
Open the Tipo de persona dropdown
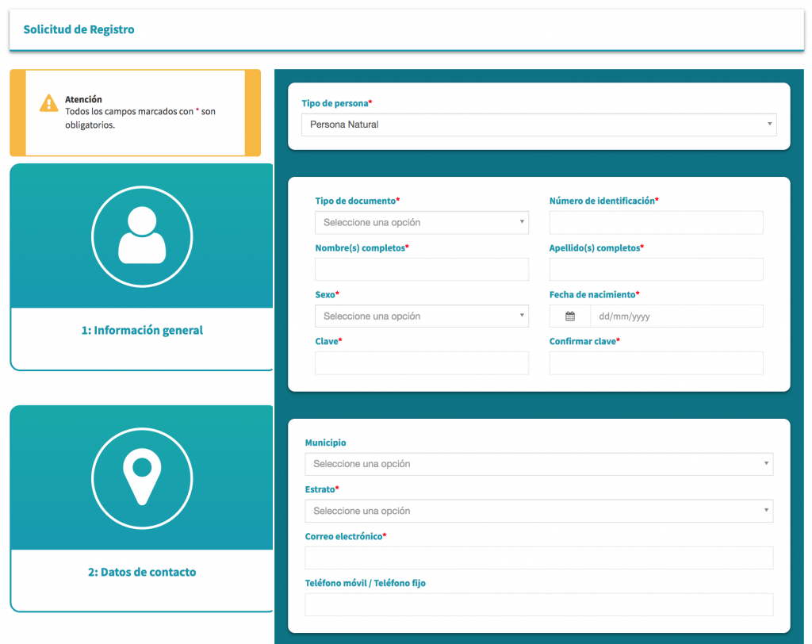pos(538,125)
